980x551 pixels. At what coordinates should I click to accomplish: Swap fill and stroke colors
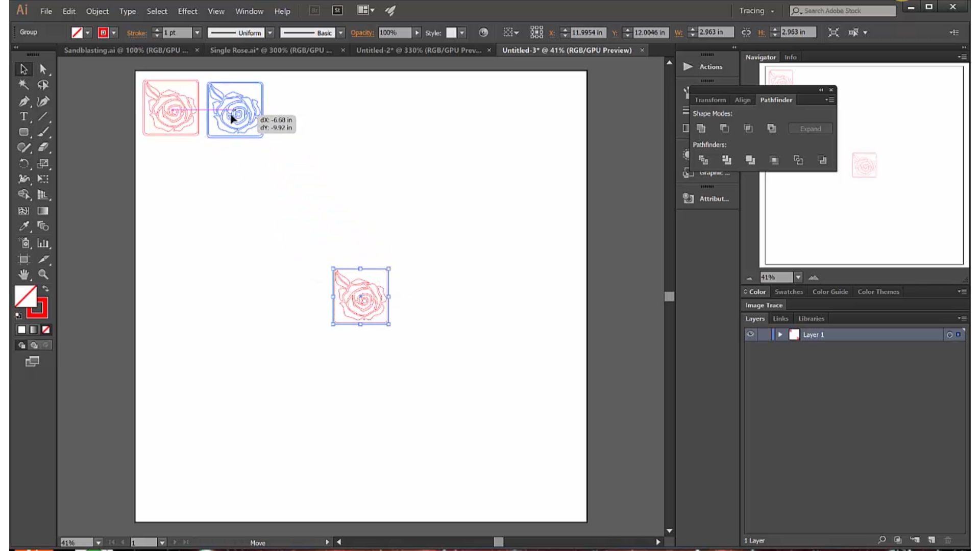pyautogui.click(x=45, y=289)
